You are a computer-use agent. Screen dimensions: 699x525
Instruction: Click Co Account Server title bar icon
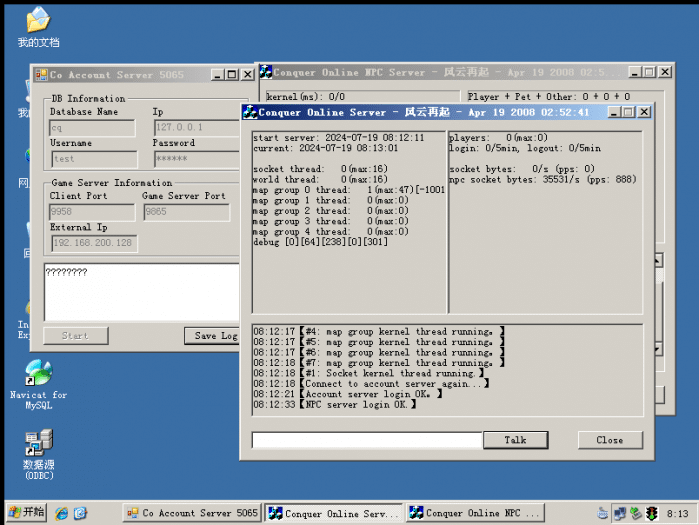click(x=41, y=75)
